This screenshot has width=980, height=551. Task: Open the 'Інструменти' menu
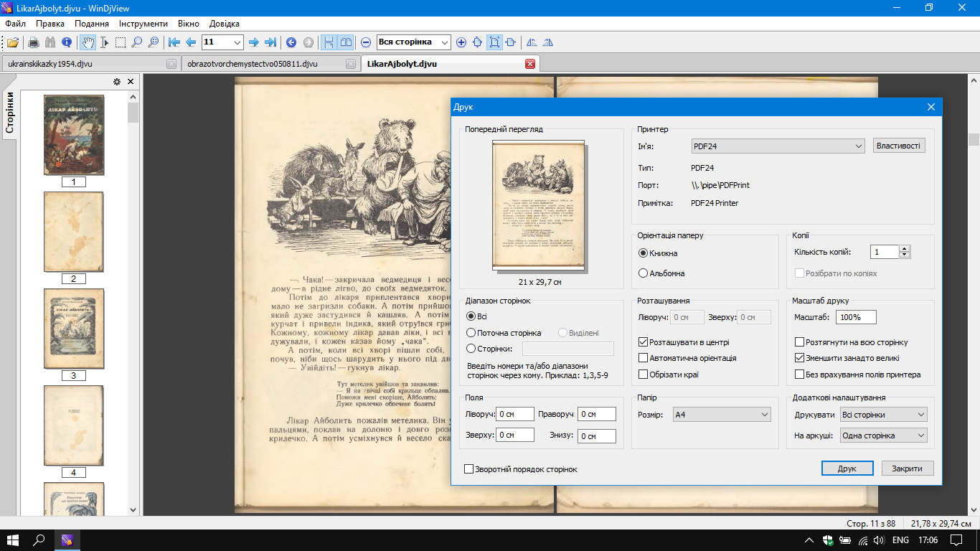143,24
